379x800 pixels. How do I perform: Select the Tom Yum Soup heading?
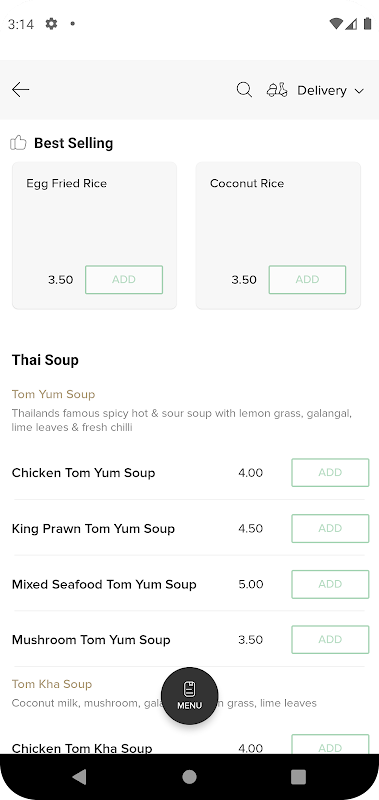pos(54,394)
